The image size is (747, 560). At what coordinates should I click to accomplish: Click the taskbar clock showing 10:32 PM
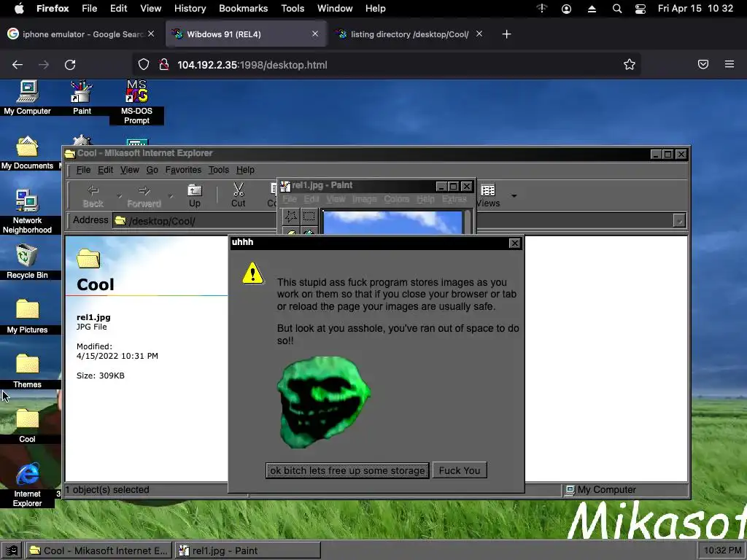click(722, 551)
